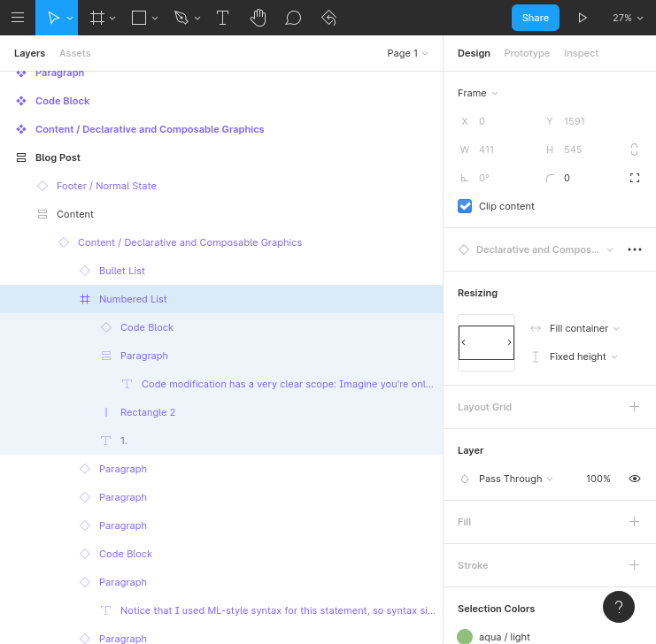This screenshot has width=656, height=644.
Task: Select the 'Notice that I used ML-style syntax' text layer
Action: point(221,610)
